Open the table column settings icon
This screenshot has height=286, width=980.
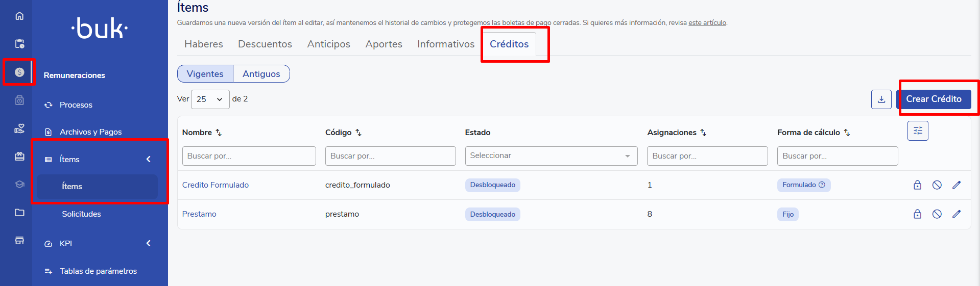click(917, 131)
